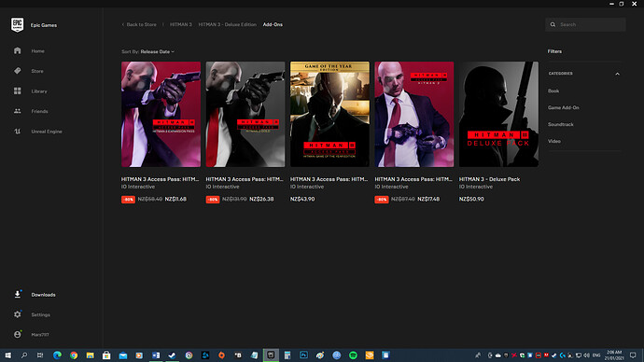Open the Library grid icon
This screenshot has height=362, width=644.
[x=17, y=91]
